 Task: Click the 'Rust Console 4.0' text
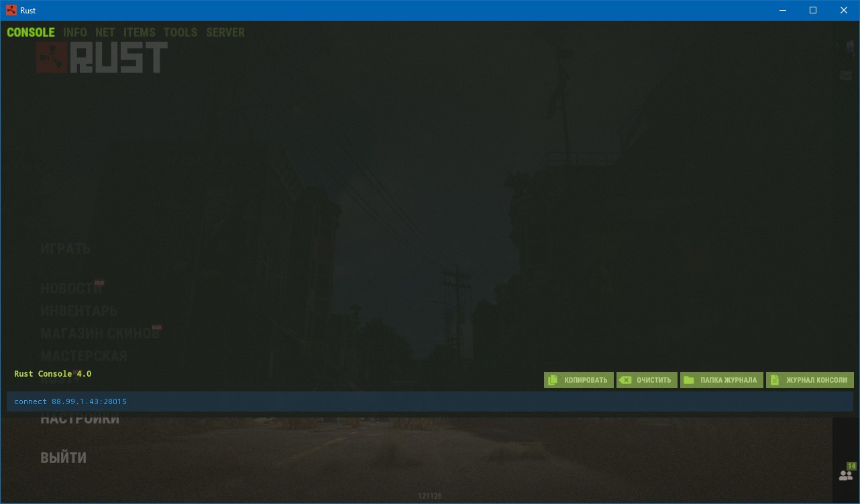tap(53, 374)
